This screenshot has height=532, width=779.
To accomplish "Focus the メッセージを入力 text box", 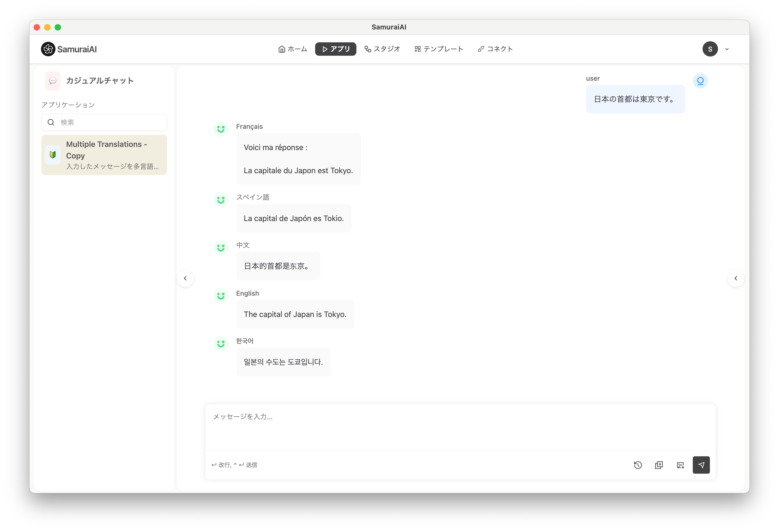I will point(460,426).
